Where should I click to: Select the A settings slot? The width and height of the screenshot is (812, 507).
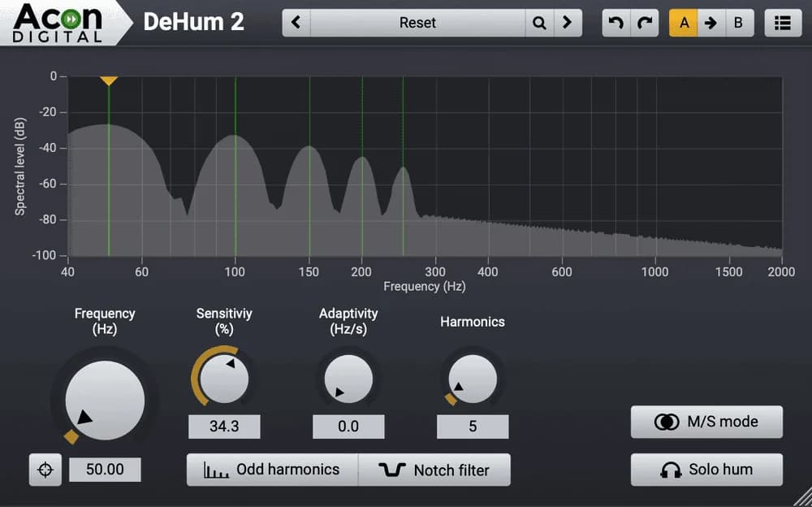coord(684,23)
